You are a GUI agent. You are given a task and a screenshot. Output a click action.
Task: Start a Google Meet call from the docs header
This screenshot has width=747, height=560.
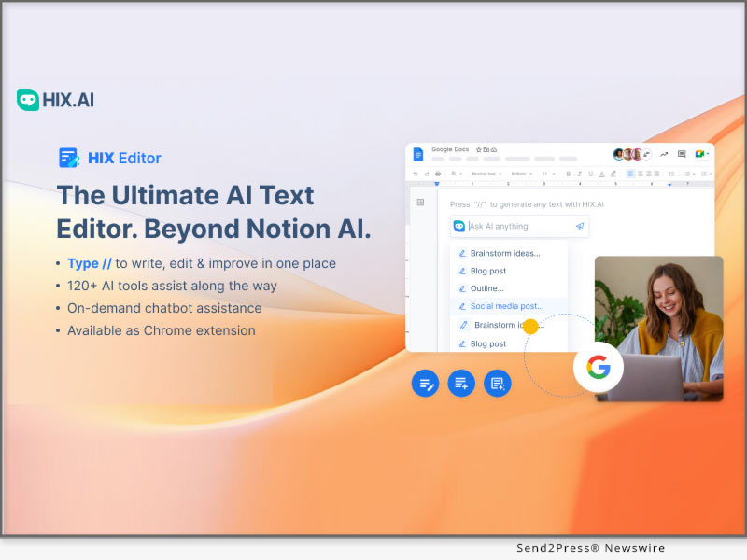[x=698, y=155]
